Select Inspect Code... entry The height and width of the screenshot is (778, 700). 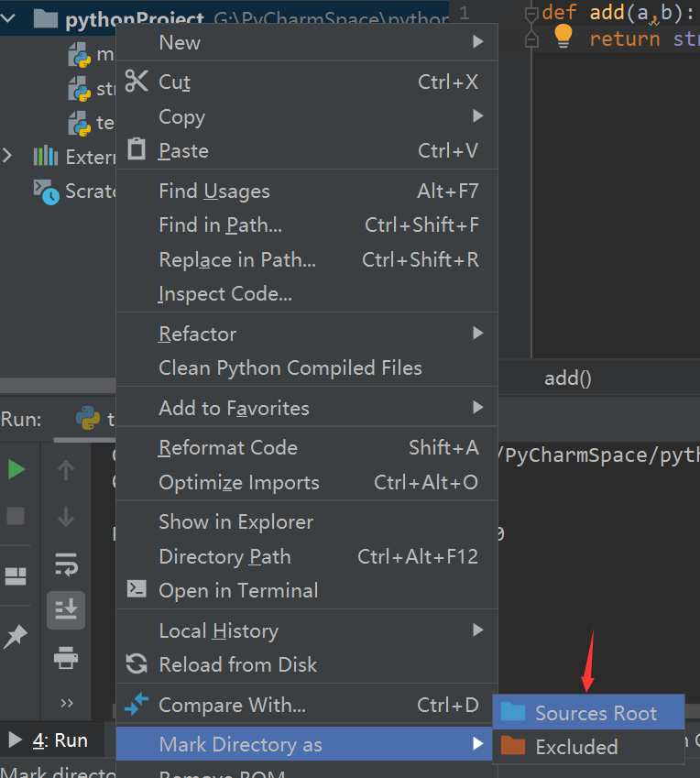(307, 294)
